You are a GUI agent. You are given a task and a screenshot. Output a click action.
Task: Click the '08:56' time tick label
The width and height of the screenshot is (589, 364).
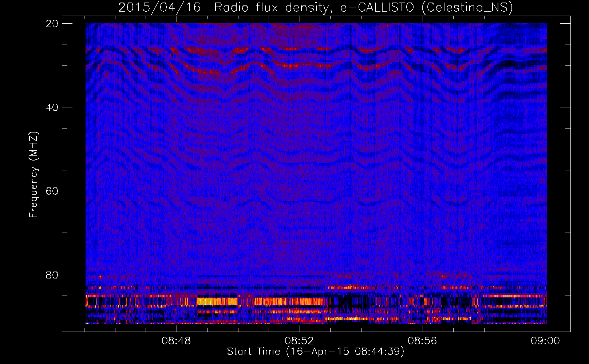coord(422,341)
